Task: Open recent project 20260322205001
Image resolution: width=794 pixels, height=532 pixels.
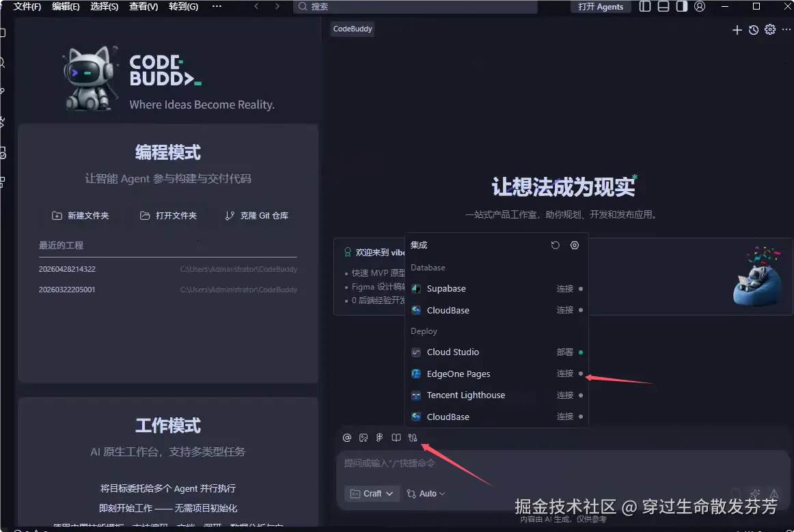Action: 167,290
